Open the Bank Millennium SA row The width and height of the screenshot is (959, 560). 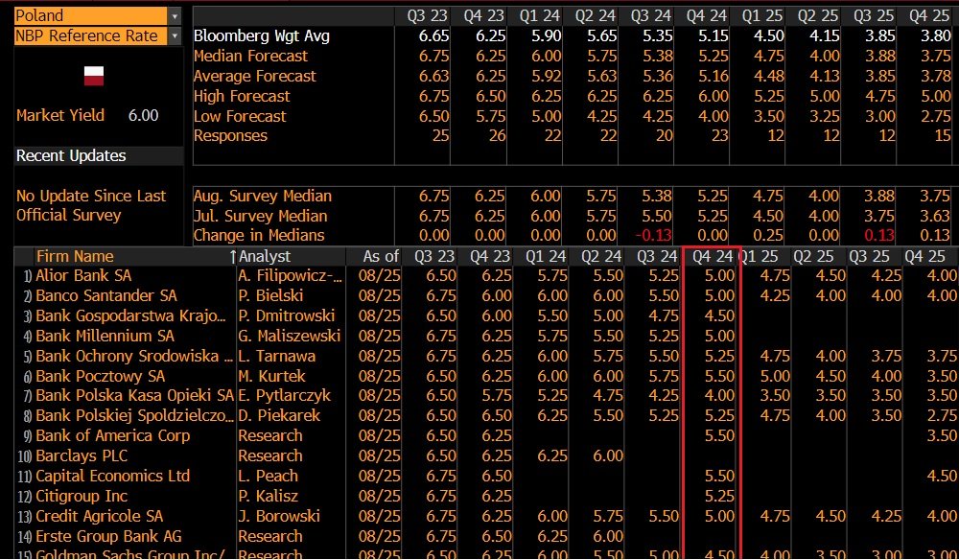point(105,337)
